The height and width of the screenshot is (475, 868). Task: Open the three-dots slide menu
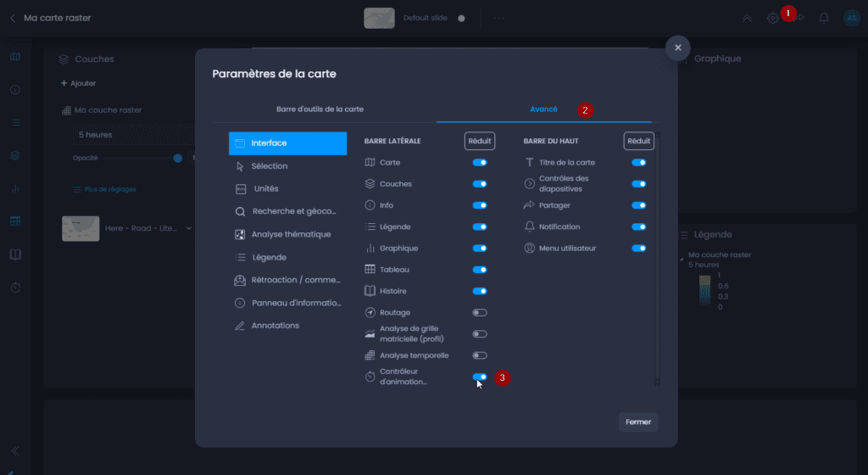(498, 19)
